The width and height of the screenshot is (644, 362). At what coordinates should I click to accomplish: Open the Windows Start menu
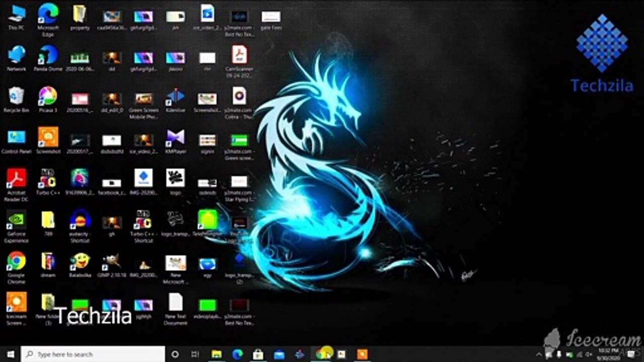pos(10,354)
